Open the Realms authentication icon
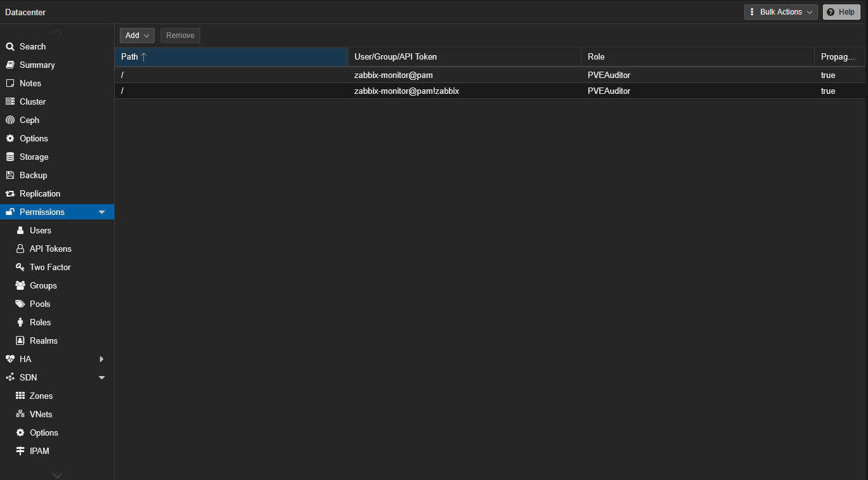 coord(22,341)
